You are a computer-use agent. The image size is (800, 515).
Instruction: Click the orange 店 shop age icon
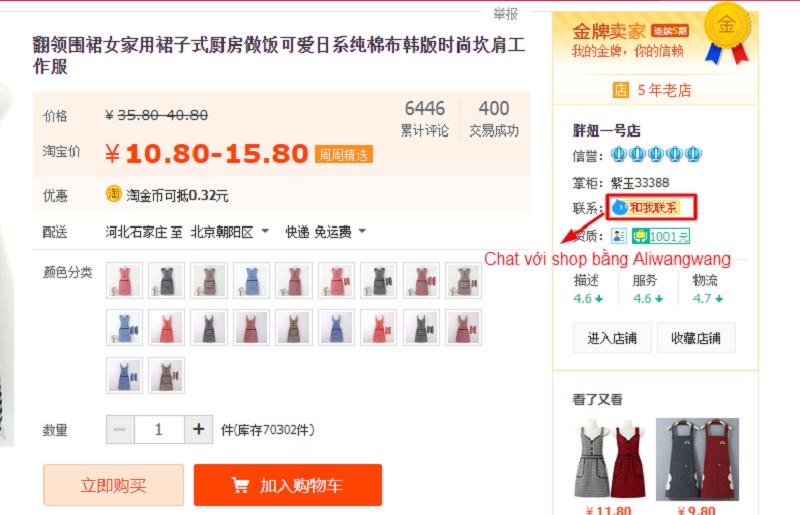[x=620, y=90]
